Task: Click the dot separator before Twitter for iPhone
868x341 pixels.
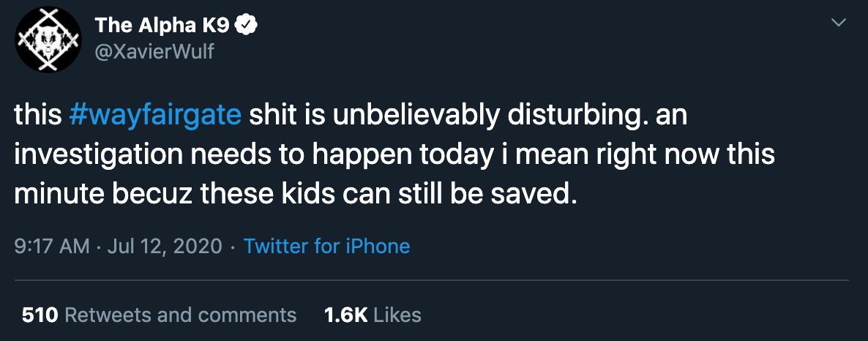Action: coord(233,247)
